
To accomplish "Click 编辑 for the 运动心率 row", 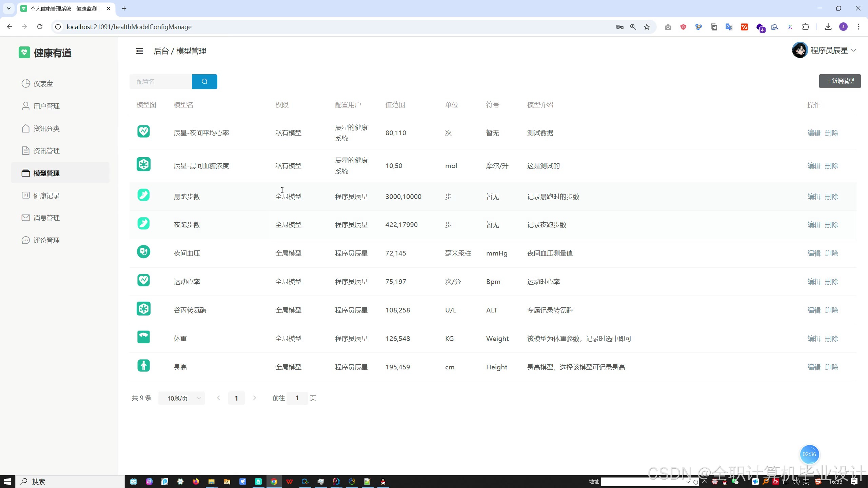I will click(813, 282).
